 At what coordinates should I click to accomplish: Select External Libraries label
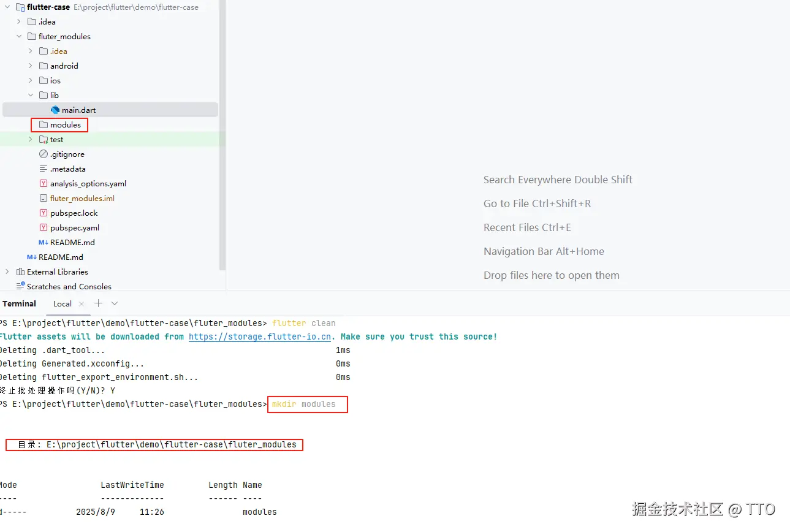click(x=58, y=272)
